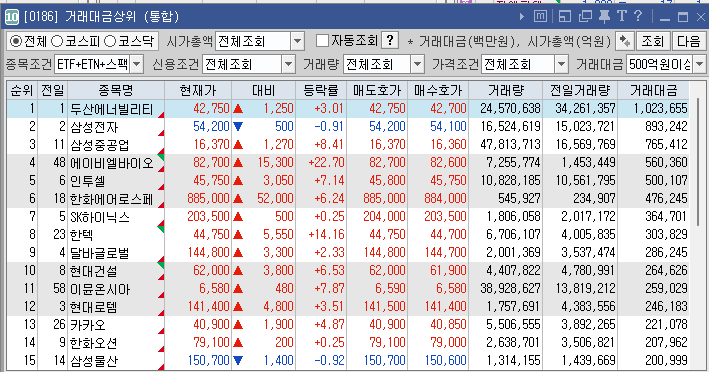Click the 전일 column header
The width and height of the screenshot is (709, 372).
pos(52,90)
